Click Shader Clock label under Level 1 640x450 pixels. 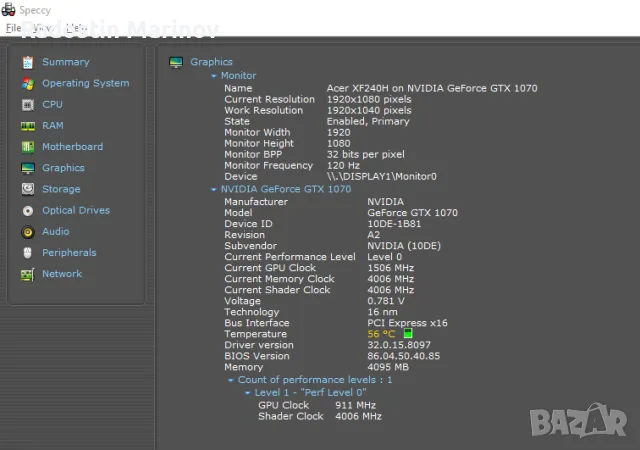click(x=291, y=416)
